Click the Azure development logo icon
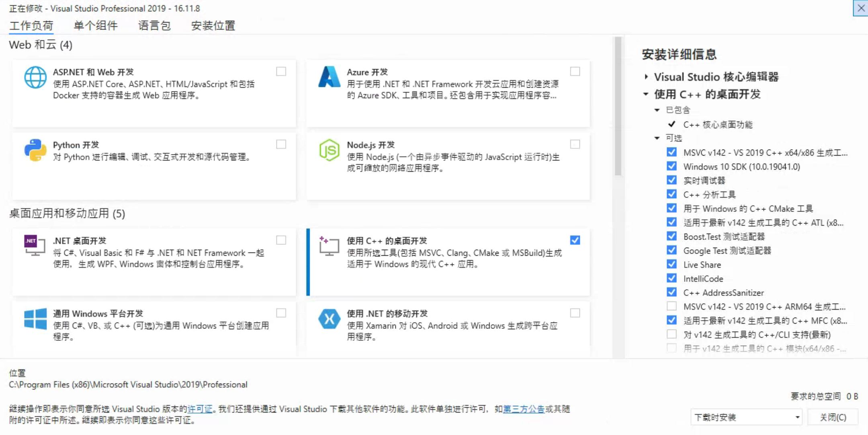Image resolution: width=868 pixels, height=435 pixels. (x=329, y=77)
